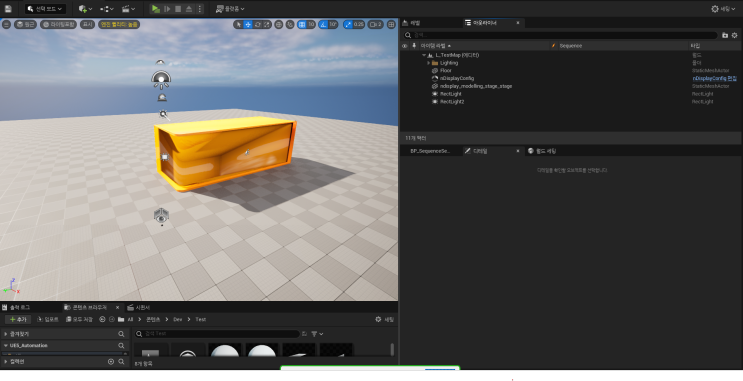Select the large directional light icon in viewport
743x381 pixels.
click(161, 80)
